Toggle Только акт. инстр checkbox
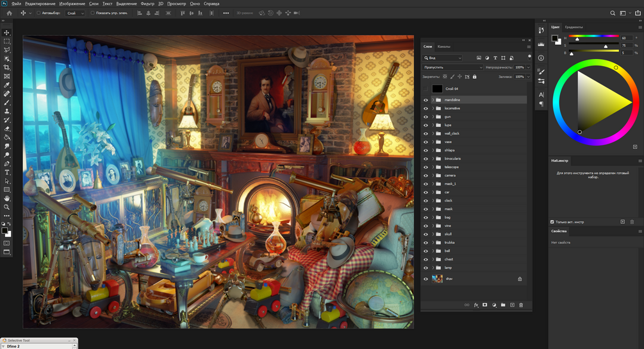Viewport: 644px width, 349px height. pos(552,222)
